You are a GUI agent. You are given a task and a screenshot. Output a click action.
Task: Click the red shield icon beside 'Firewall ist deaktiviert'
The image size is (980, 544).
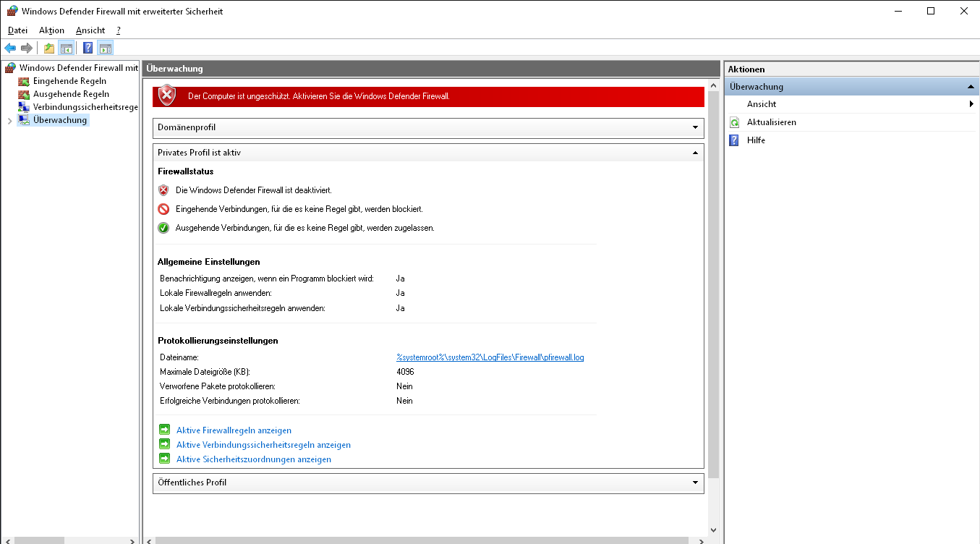click(163, 190)
